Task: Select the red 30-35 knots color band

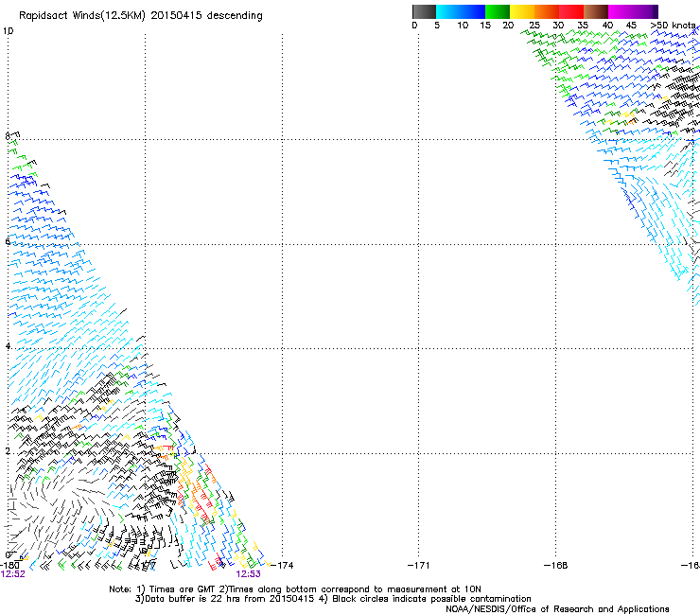Action: (x=571, y=11)
